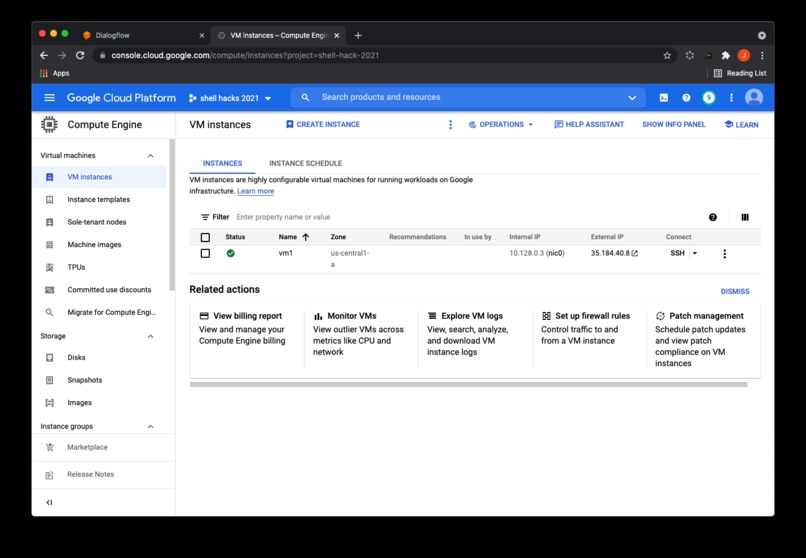Collapse the sidebar navigation panel

[49, 503]
